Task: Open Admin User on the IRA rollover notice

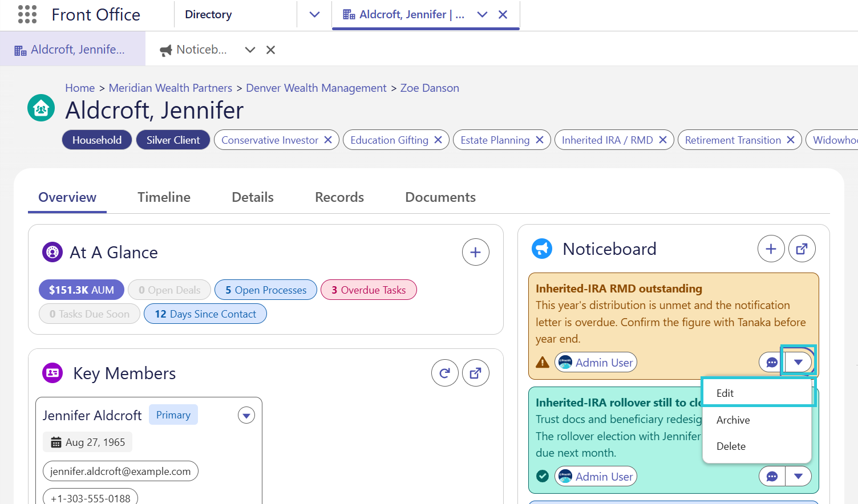Action: click(x=596, y=477)
